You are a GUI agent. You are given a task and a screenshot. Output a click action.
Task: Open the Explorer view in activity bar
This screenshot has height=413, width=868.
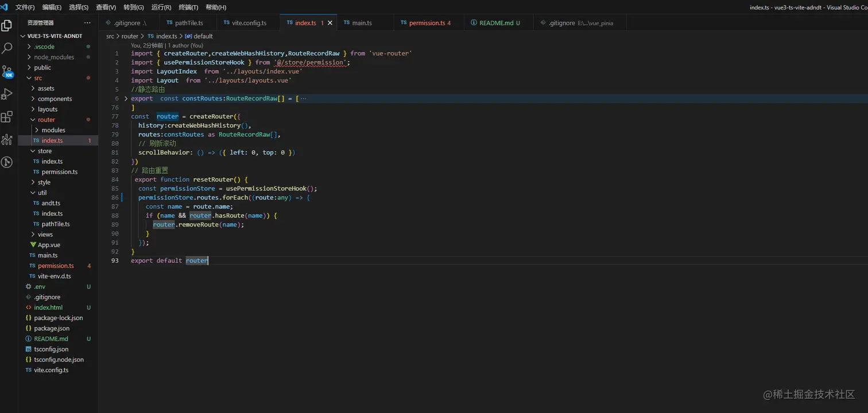(7, 26)
